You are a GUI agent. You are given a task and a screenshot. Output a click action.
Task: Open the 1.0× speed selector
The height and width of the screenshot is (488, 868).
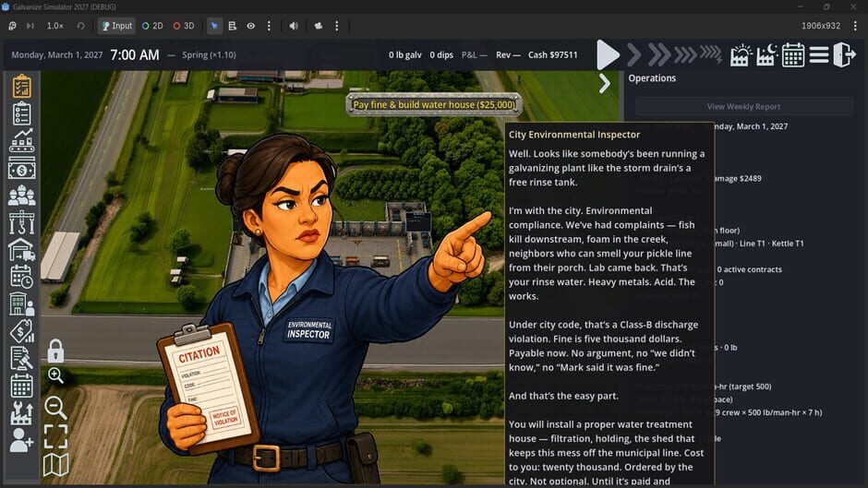[x=54, y=26]
